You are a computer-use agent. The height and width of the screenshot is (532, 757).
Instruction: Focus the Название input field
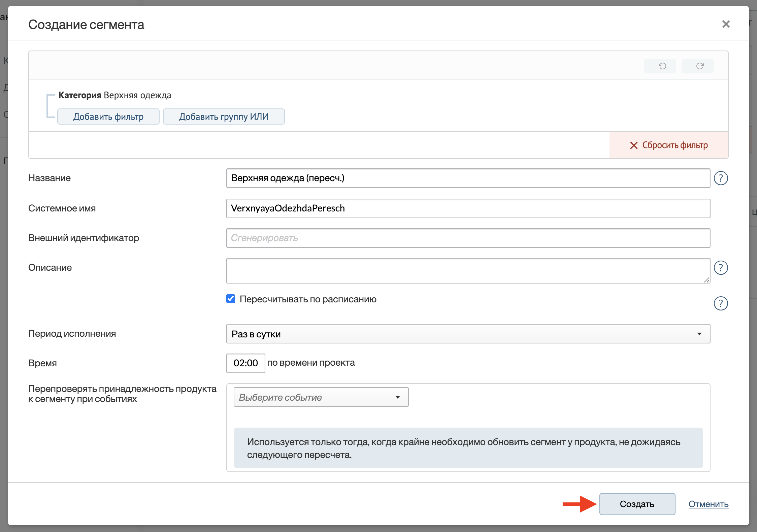click(x=468, y=178)
